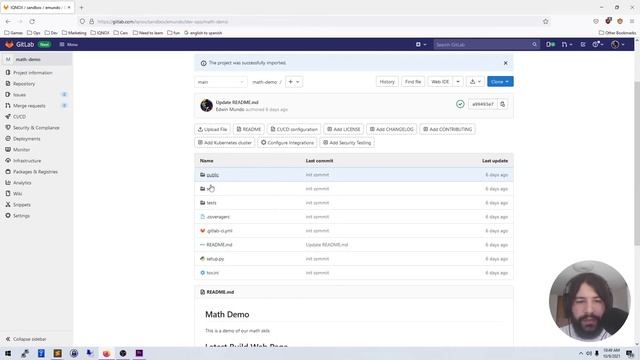Dismiss the project imported alert
Image resolution: width=640 pixels, height=360 pixels.
[x=505, y=63]
